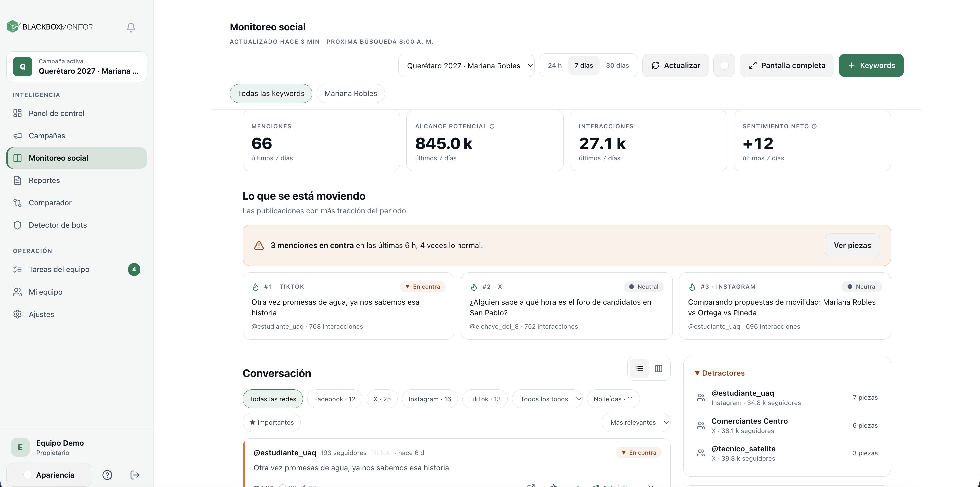Open Panel de control from sidebar
The width and height of the screenshot is (980, 487).
[76, 113]
